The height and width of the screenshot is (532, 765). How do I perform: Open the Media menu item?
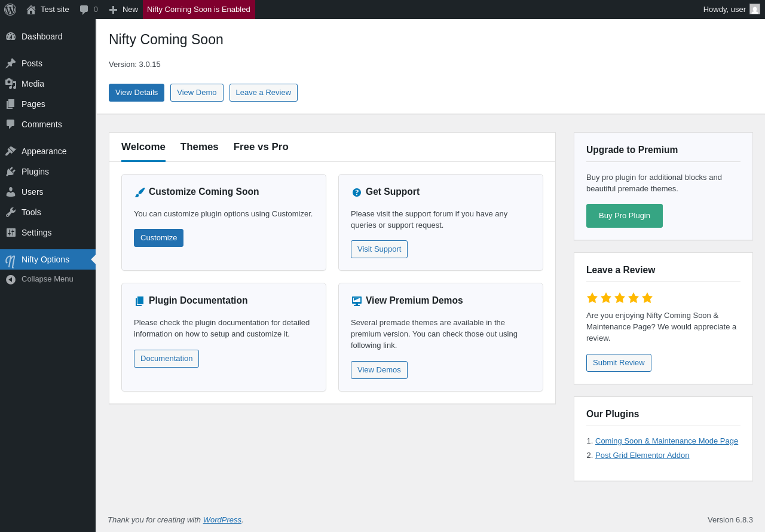click(x=48, y=84)
